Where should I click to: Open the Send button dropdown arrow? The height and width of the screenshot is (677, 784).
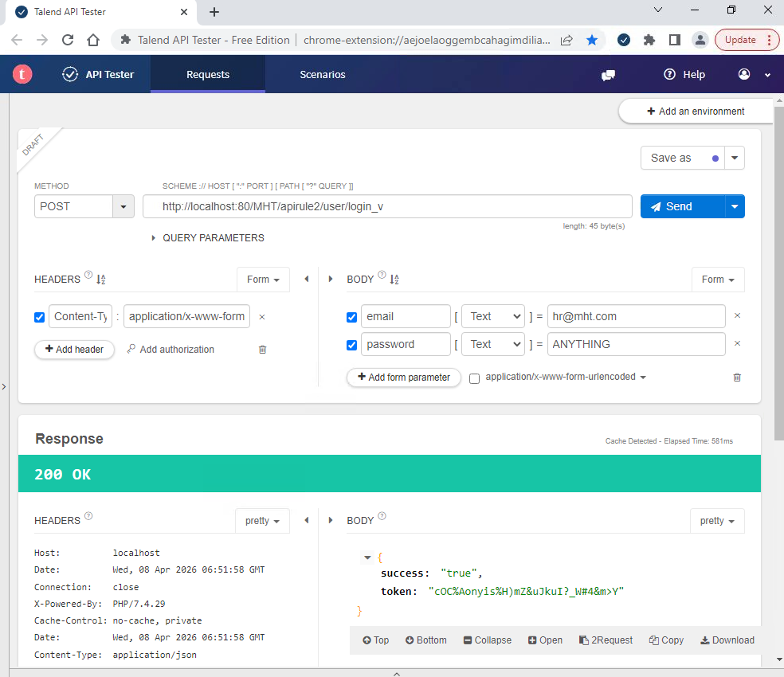(735, 206)
